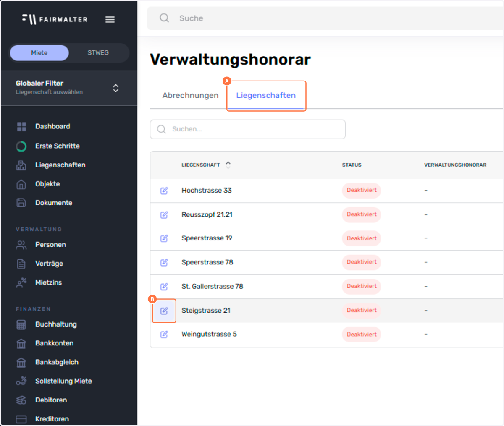Collapse sidebar with the hamburger menu icon
The width and height of the screenshot is (504, 426).
pos(110,20)
